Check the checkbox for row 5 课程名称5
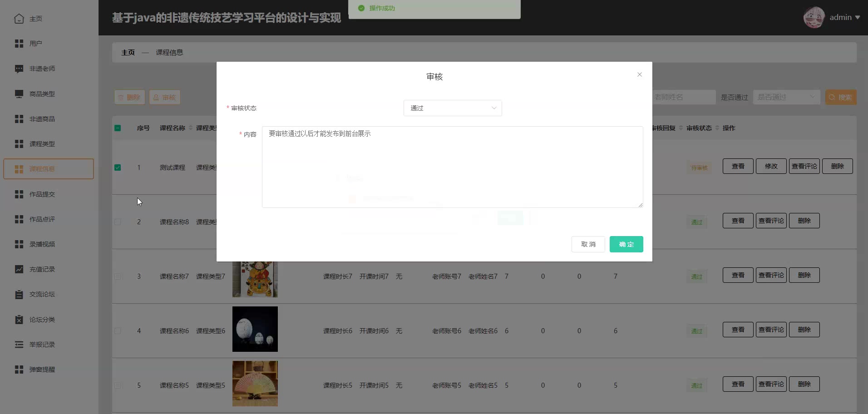 coord(118,385)
